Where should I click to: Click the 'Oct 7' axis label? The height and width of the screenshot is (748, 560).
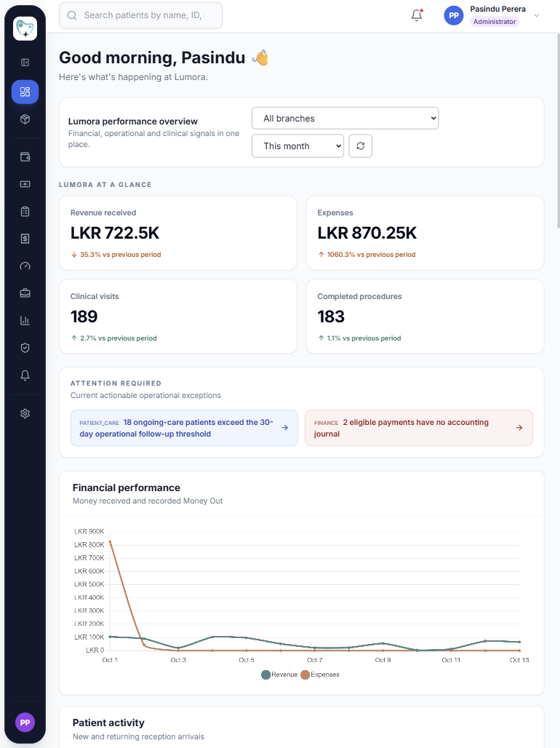[x=314, y=660]
